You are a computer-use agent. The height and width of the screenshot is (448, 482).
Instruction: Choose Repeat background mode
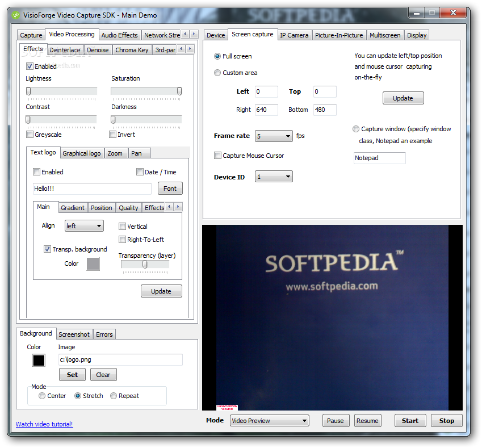coord(114,396)
